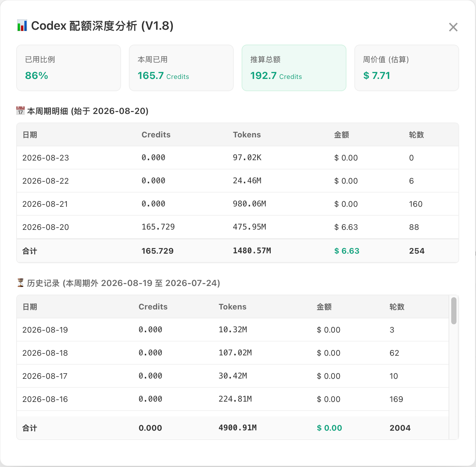
Task: Click the green $ 6.63 total amount
Action: click(347, 251)
